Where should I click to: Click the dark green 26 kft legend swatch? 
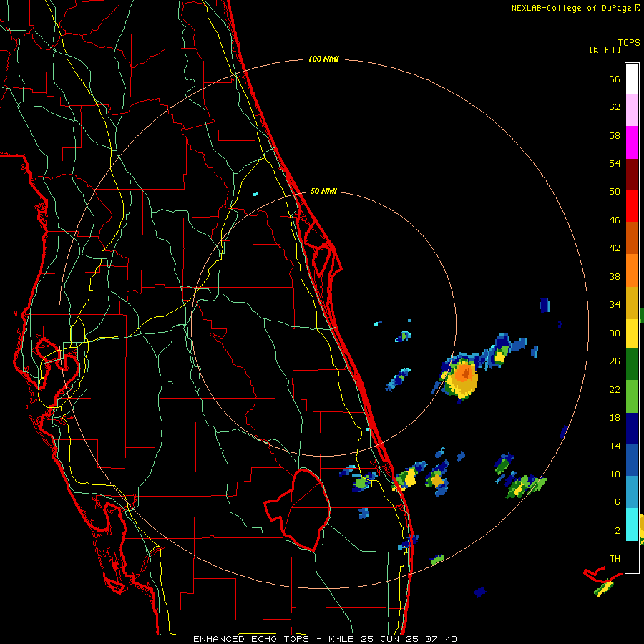[x=632, y=364]
